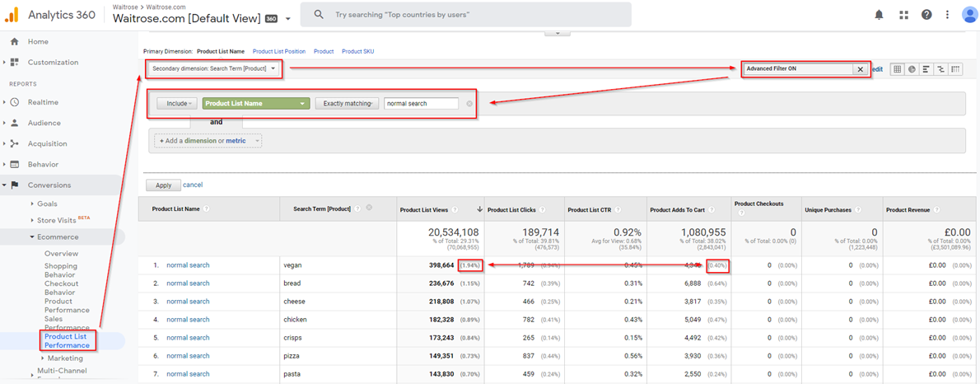Image resolution: width=980 pixels, height=384 pixels.
Task: Click the Analytics search box
Action: (465, 14)
